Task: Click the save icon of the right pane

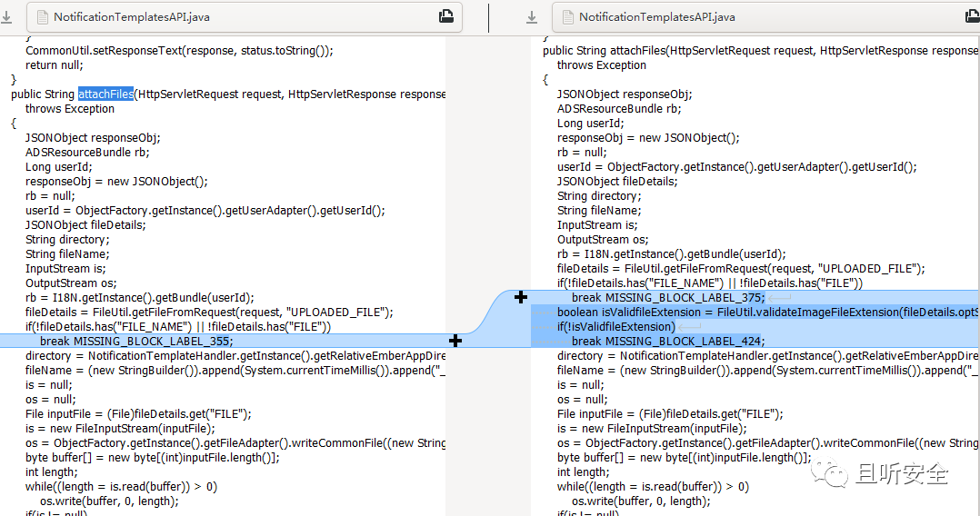Action: [x=532, y=17]
